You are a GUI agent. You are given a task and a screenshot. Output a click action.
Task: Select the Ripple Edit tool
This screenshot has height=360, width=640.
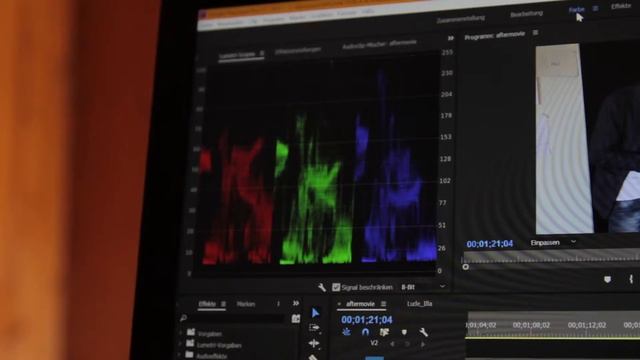pyautogui.click(x=313, y=343)
